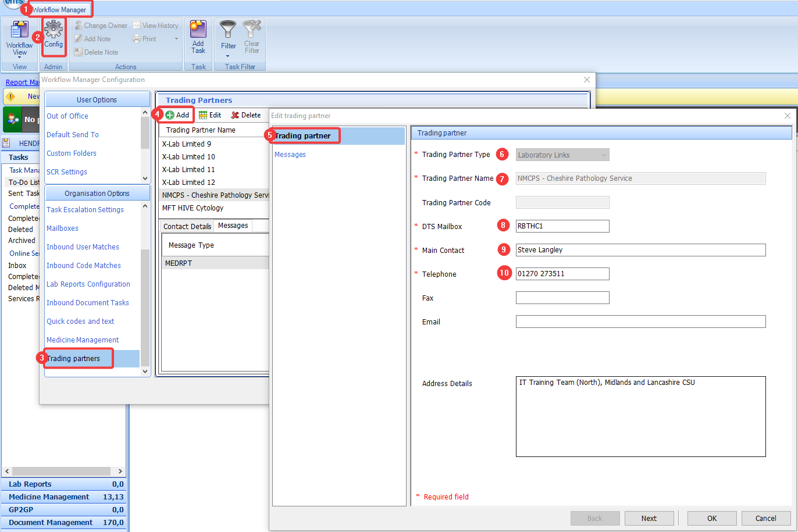Select X-Lab Limited 10 row
The height and width of the screenshot is (532, 798).
point(215,157)
